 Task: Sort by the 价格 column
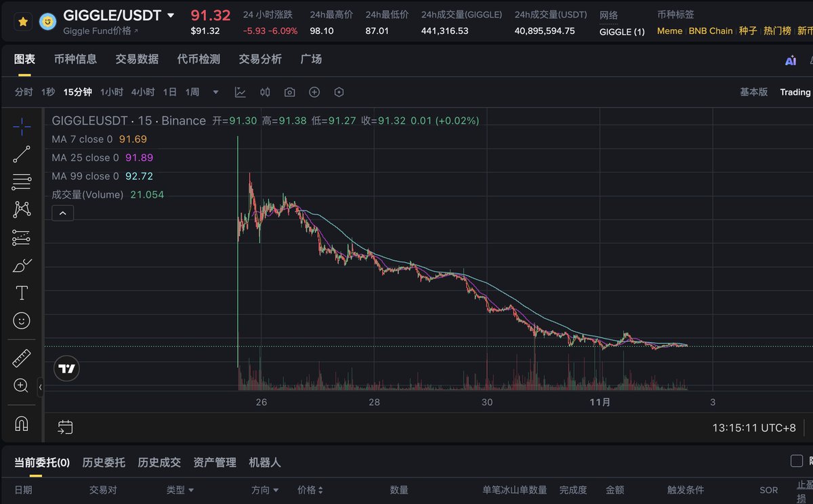310,490
